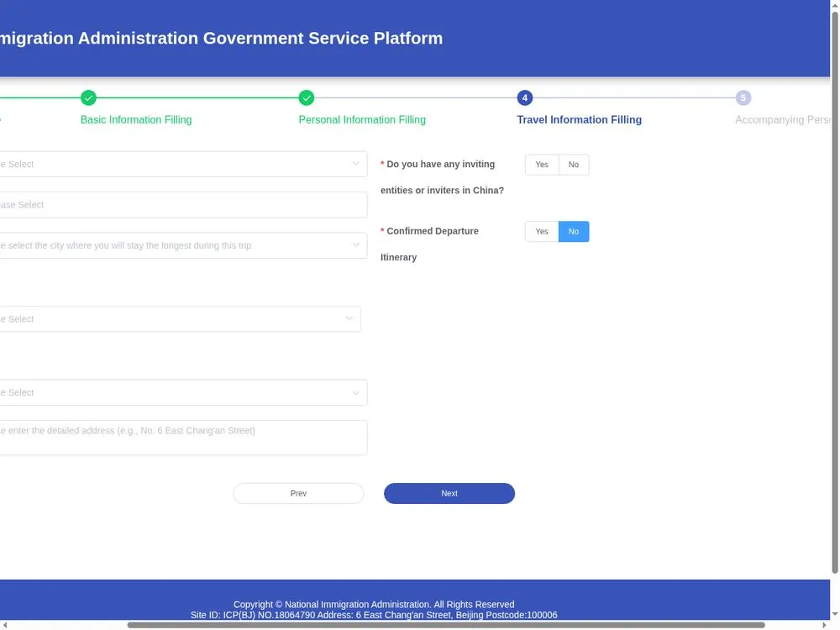Click the copyright notice in the footer
840x630 pixels.
(x=374, y=604)
